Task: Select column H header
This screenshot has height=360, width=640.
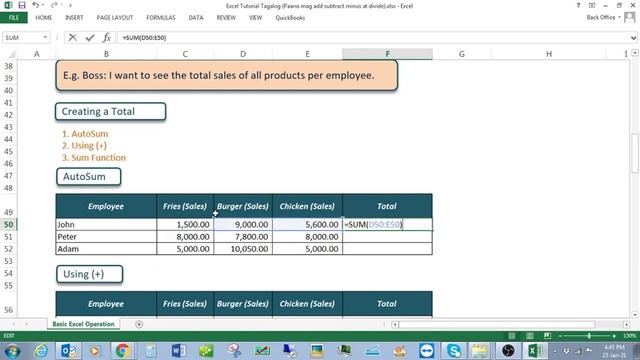Action: point(549,54)
